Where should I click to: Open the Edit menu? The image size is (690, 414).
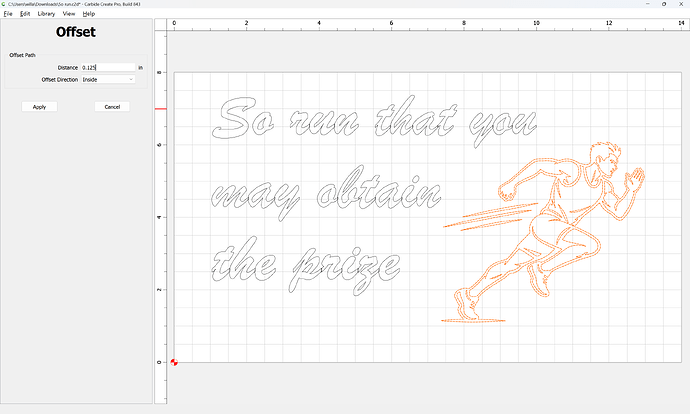25,14
